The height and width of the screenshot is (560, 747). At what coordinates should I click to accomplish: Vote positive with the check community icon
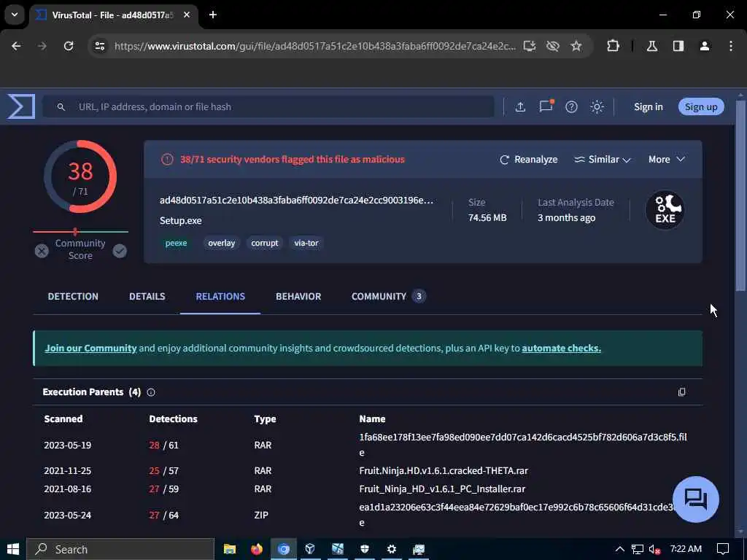coord(120,251)
